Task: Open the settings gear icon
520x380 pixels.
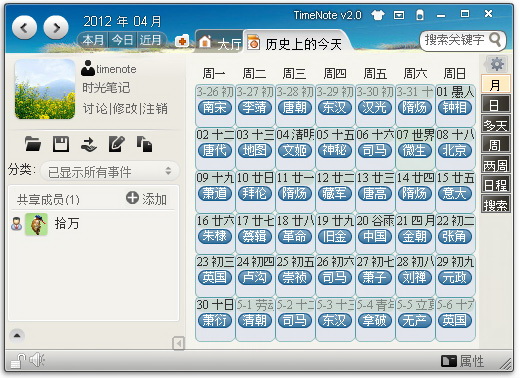Action: 497,64
